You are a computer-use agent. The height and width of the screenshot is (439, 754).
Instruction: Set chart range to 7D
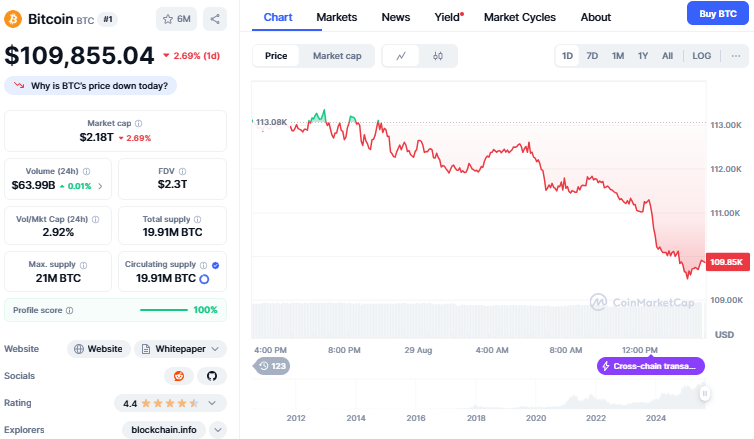pos(592,56)
